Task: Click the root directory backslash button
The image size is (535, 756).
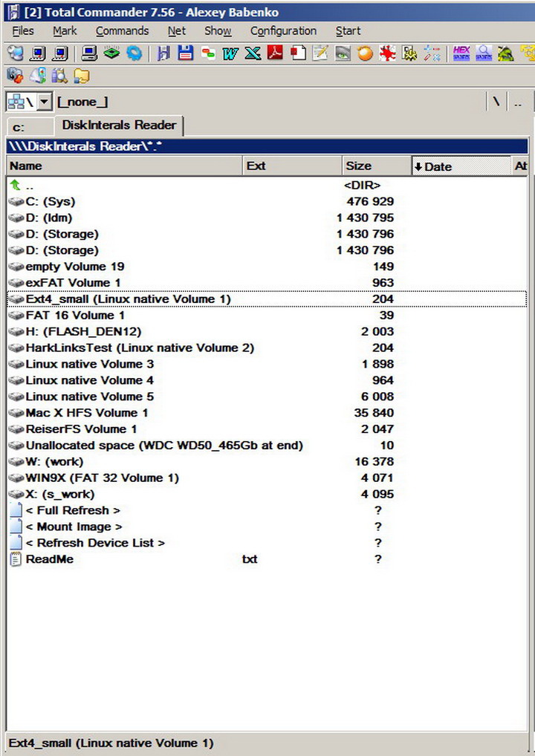Action: pyautogui.click(x=496, y=102)
